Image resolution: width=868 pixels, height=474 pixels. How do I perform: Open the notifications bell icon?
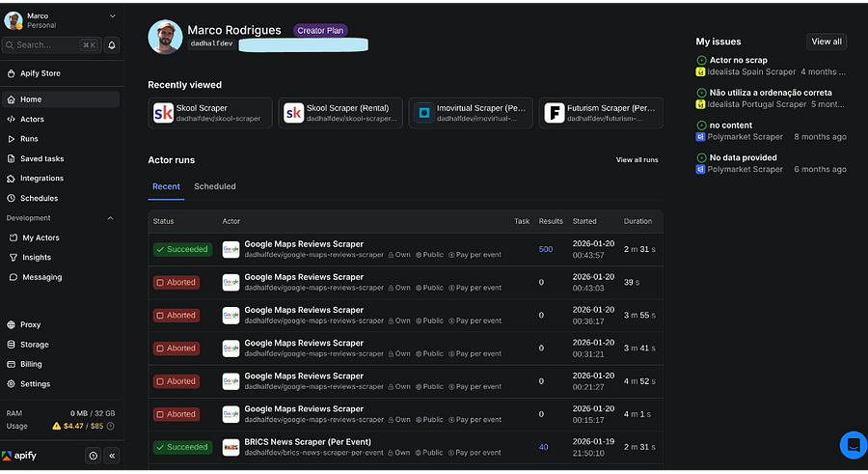coord(112,45)
